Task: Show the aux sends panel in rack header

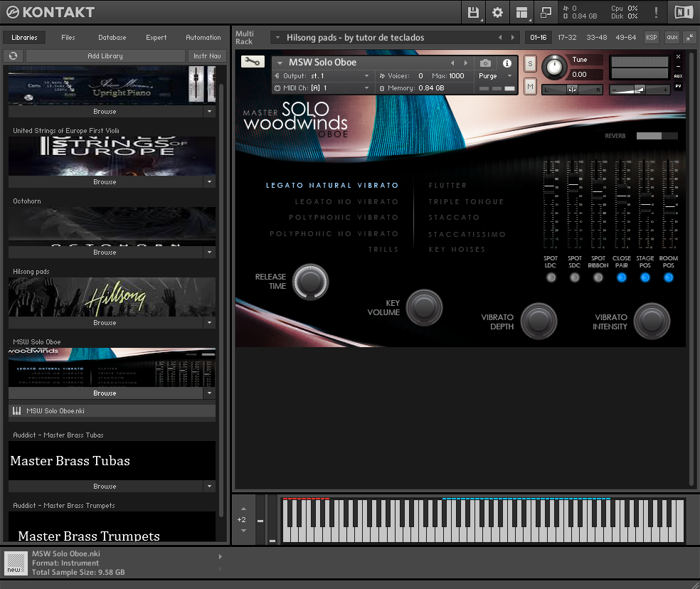Action: (x=672, y=38)
